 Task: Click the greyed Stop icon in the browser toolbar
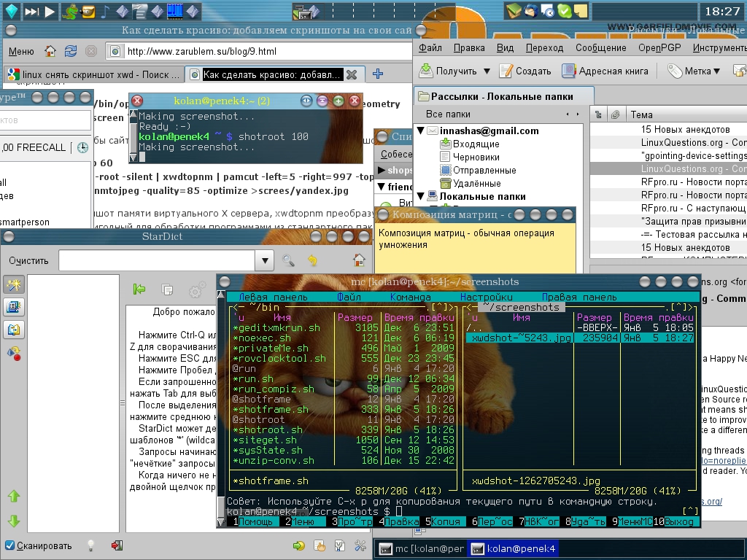coord(91,51)
